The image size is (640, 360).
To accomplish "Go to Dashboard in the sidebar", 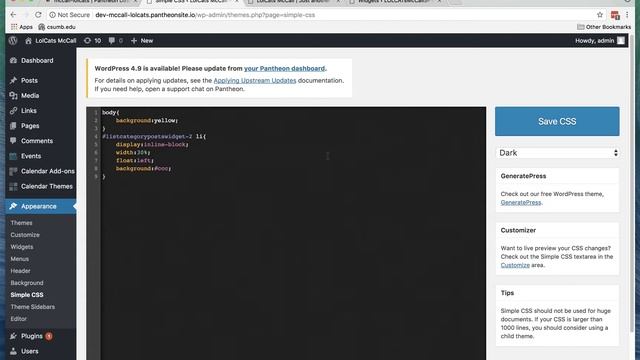I will click(x=37, y=60).
